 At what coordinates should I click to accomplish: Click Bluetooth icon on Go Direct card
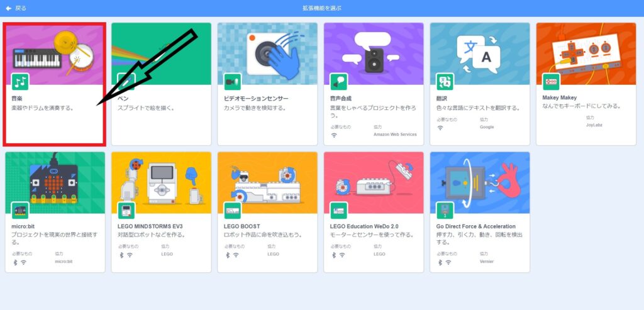coord(440,262)
